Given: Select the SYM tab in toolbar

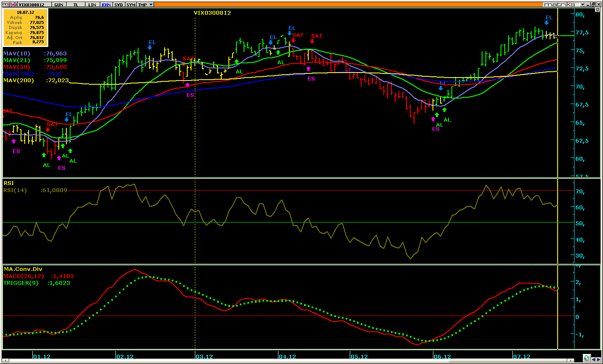Looking at the screenshot, I should [x=131, y=5].
